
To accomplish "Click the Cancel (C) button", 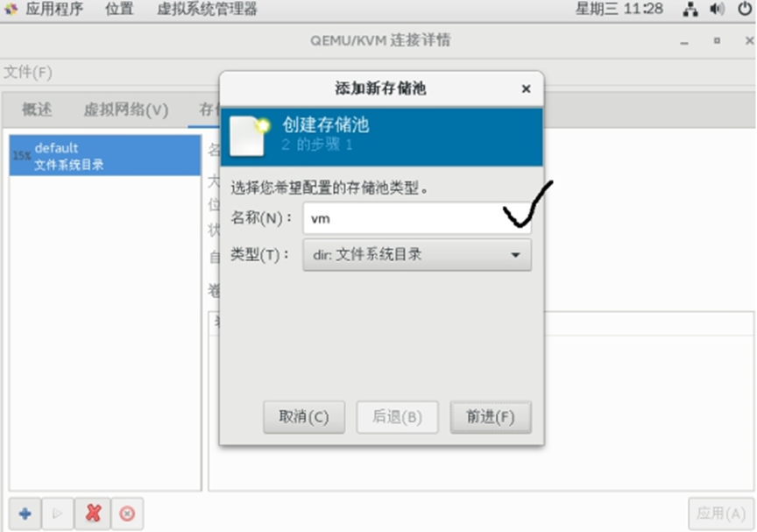I will pos(304,416).
